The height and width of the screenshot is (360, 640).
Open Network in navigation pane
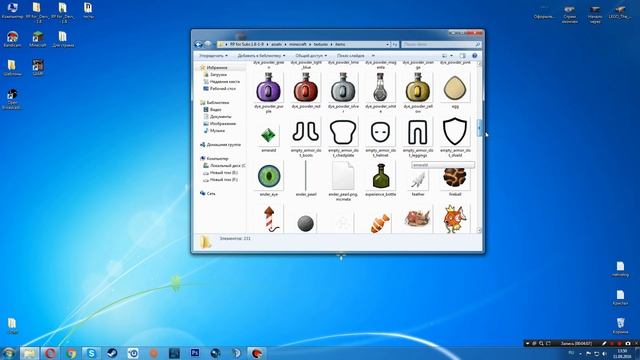pyautogui.click(x=211, y=193)
